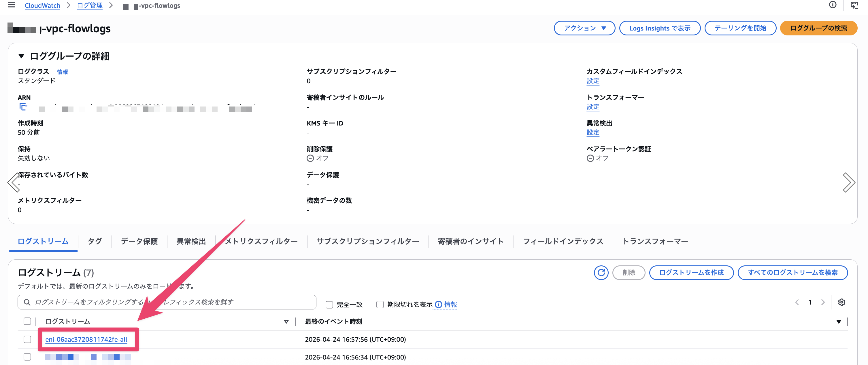
Task: Copy the ARN with the copy icon
Action: point(22,107)
